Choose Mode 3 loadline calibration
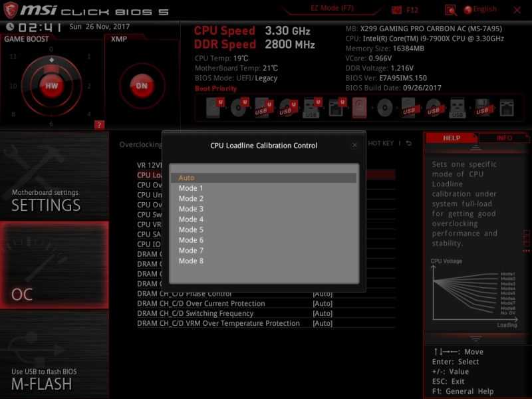The image size is (532, 399). pos(263,209)
